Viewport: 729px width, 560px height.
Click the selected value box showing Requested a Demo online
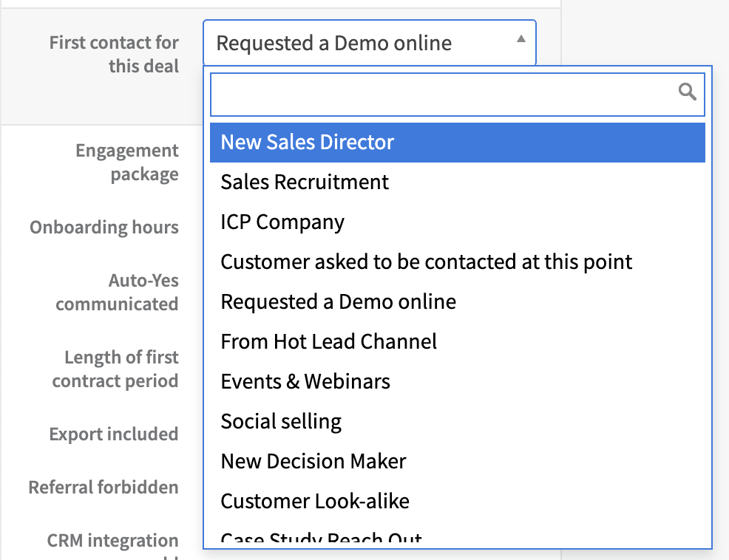(355, 43)
